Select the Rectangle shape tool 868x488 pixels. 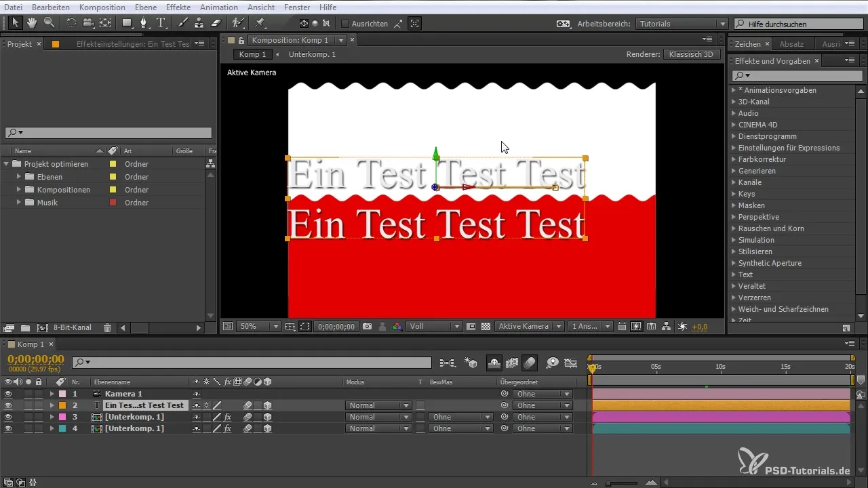tap(127, 23)
